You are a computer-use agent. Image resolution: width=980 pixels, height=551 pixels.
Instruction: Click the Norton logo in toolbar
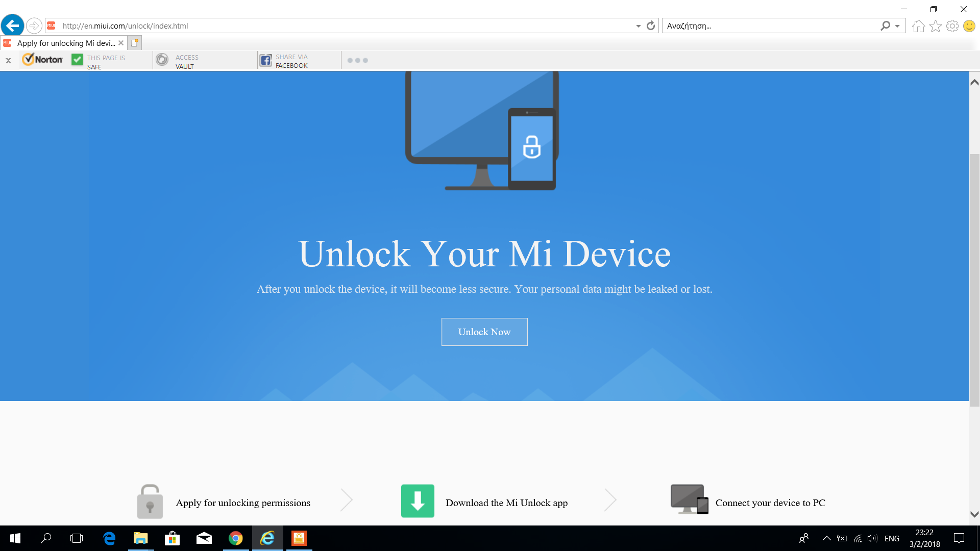42,60
